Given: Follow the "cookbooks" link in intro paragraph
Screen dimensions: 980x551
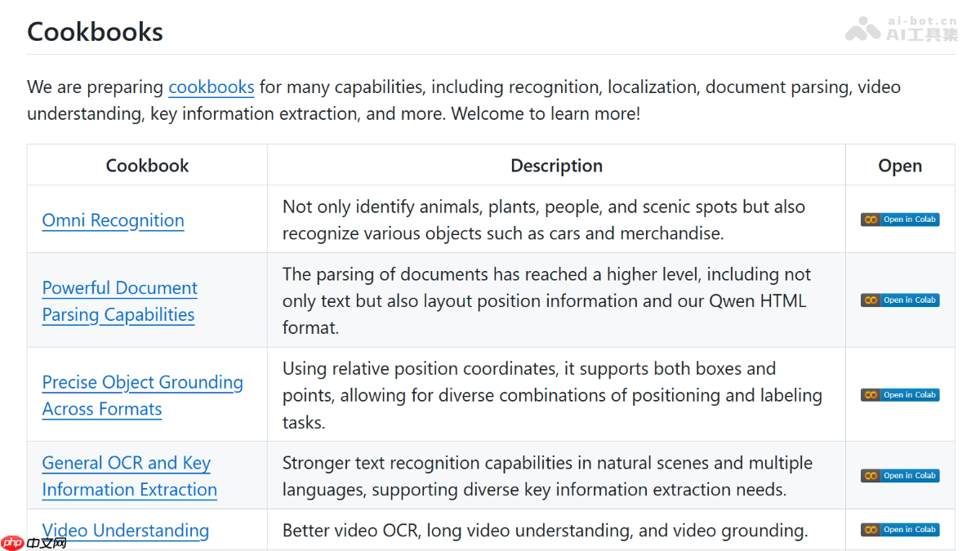Looking at the screenshot, I should pyautogui.click(x=211, y=87).
